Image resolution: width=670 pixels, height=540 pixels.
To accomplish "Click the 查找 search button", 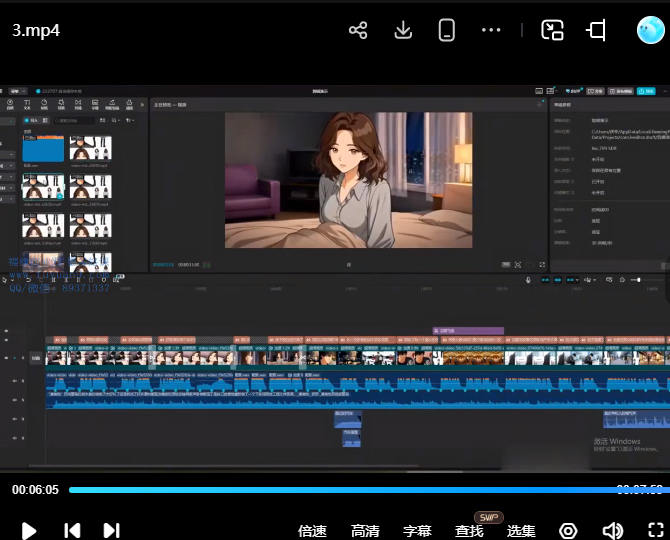I will point(469,531).
